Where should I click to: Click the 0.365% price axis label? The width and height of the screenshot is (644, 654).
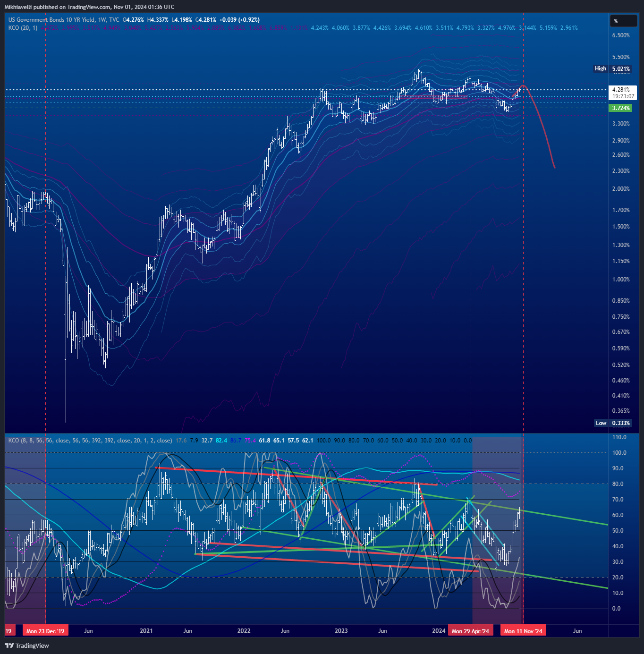click(621, 411)
